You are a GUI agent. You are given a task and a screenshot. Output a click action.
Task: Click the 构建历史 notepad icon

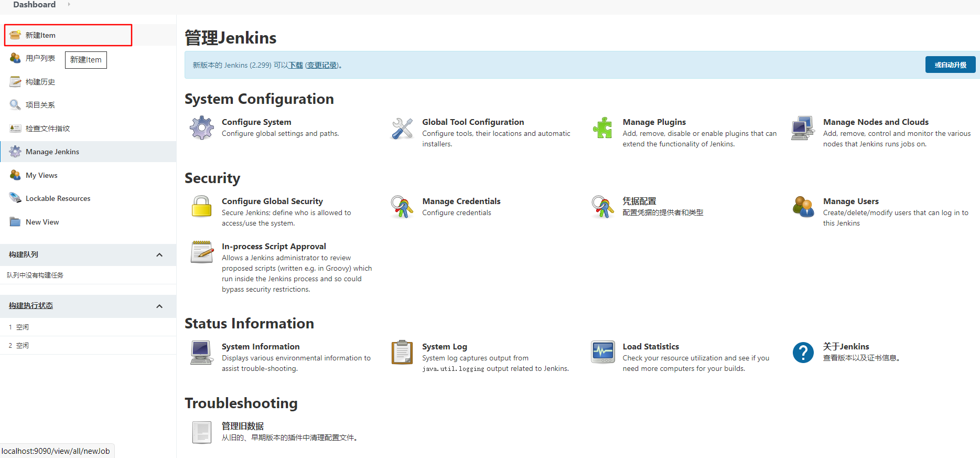15,82
